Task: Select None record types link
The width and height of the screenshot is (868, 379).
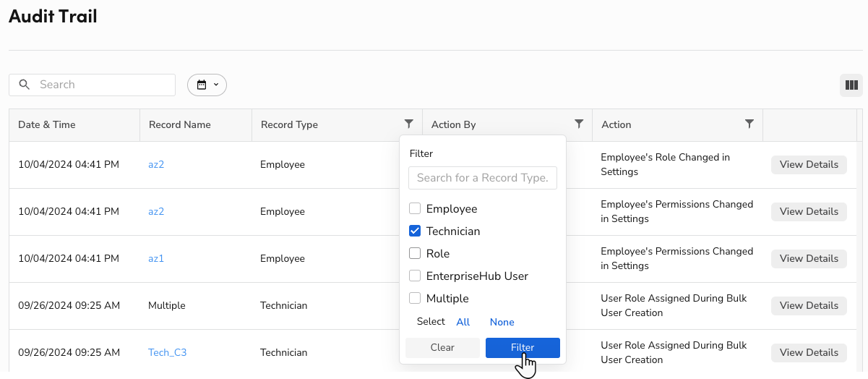Action: [x=502, y=322]
